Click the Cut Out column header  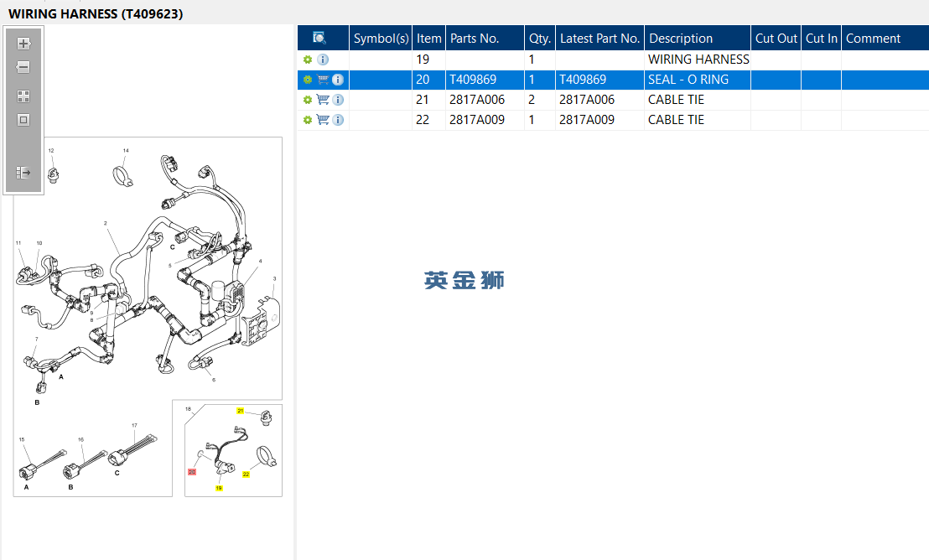coord(776,38)
